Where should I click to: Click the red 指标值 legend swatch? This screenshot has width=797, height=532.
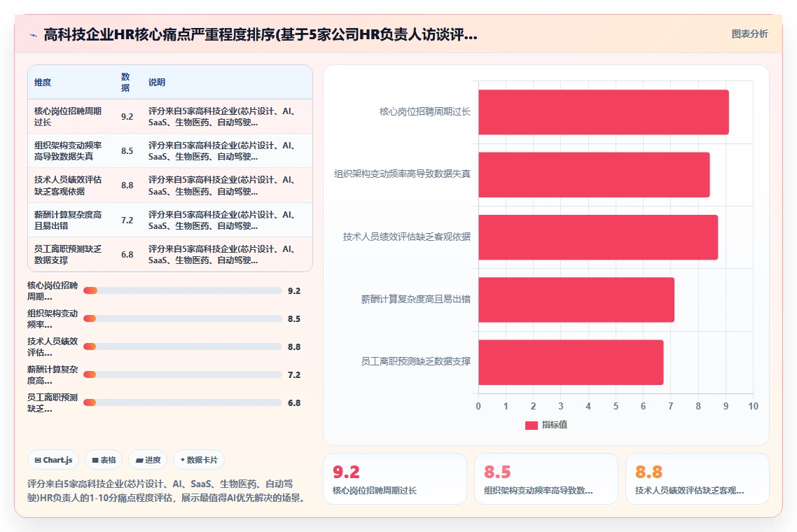coord(531,426)
